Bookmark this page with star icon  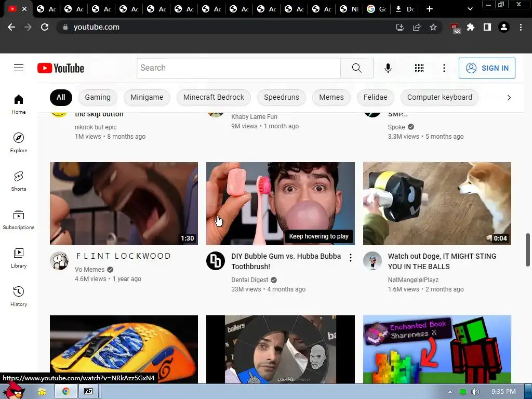(433, 27)
